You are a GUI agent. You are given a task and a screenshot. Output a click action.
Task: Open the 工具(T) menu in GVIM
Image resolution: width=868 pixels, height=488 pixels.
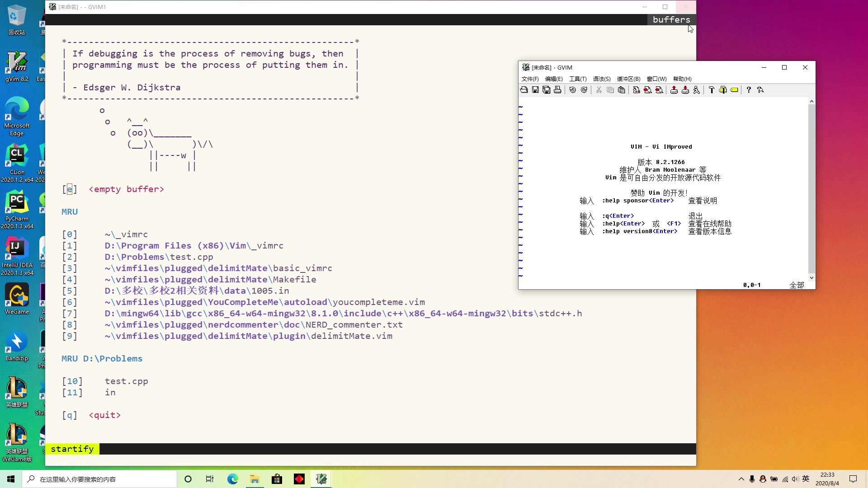[x=578, y=79]
